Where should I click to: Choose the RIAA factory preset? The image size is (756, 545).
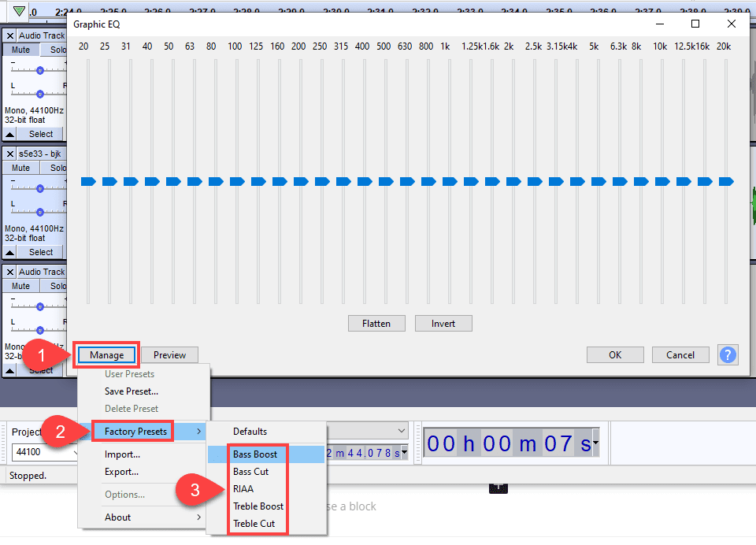point(245,489)
